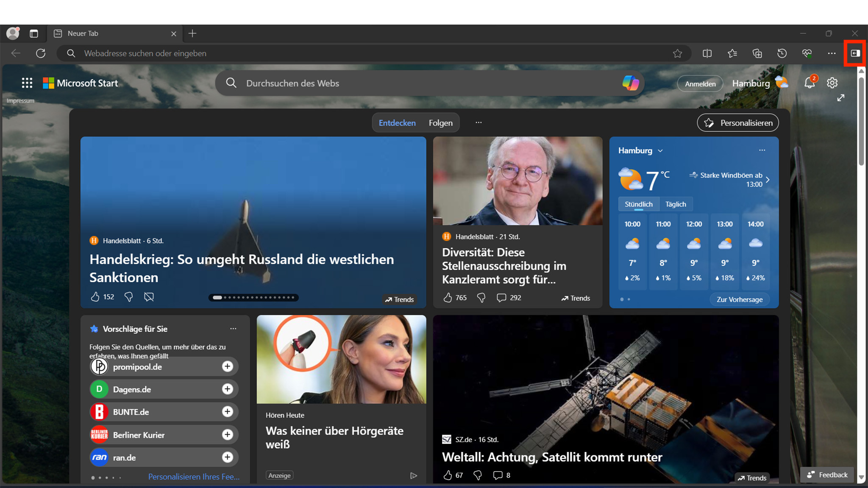Select the Stündlich weather tab
The width and height of the screenshot is (868, 488).
tap(639, 204)
